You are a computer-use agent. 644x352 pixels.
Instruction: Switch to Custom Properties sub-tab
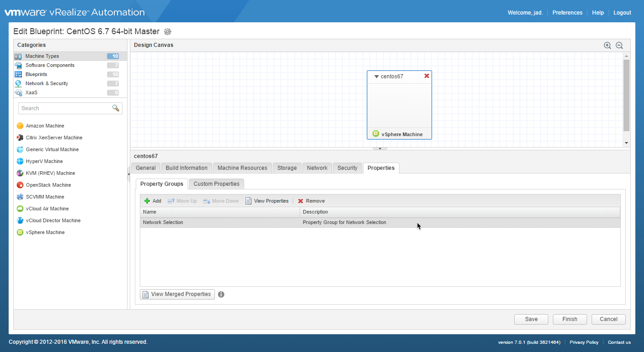(x=216, y=184)
